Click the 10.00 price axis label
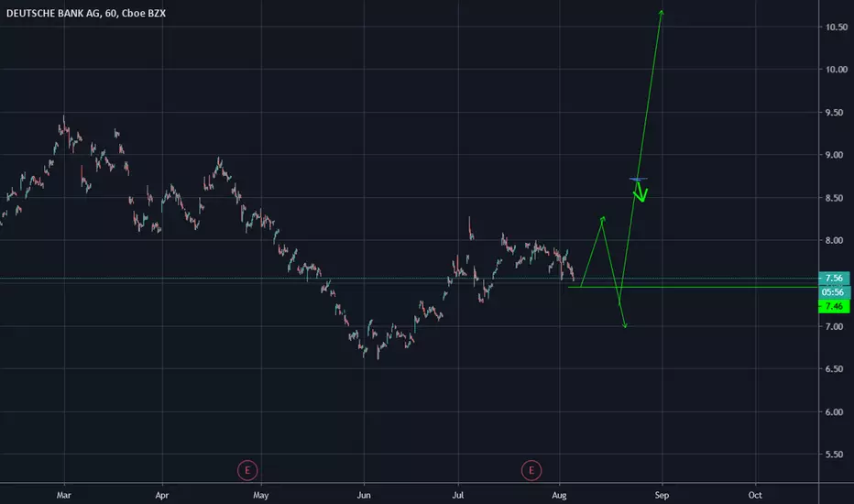854x504 pixels. 837,70
